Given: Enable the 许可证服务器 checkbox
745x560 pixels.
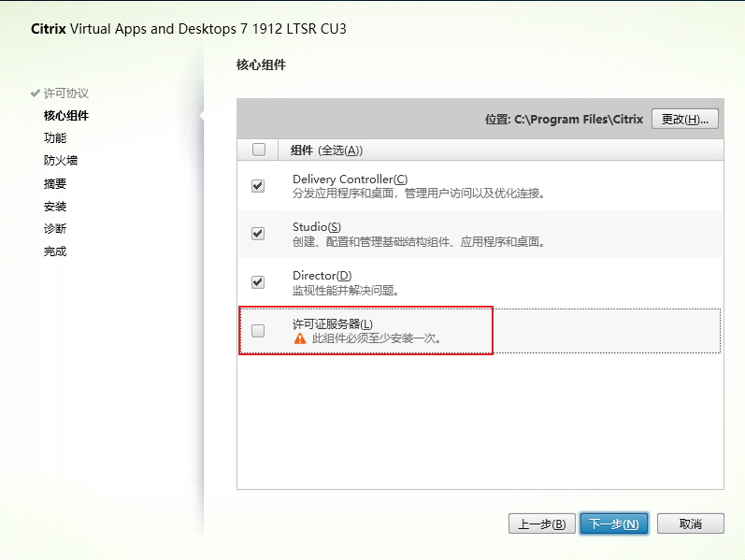Looking at the screenshot, I should pyautogui.click(x=258, y=330).
